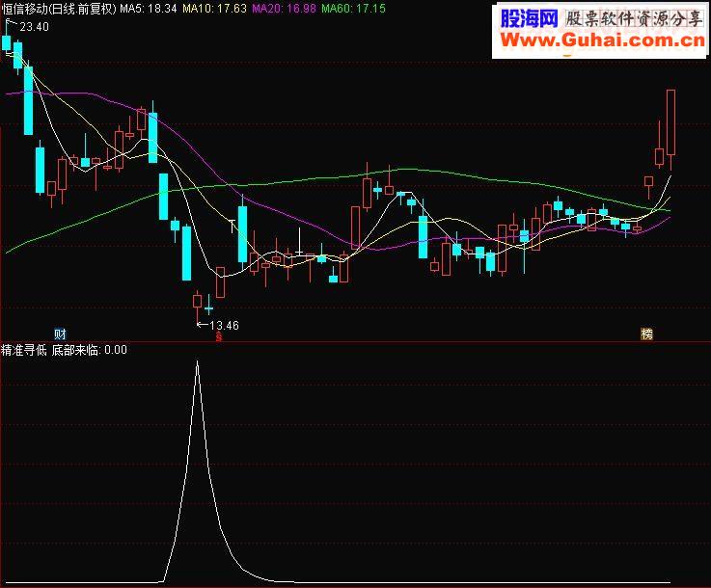Click the MA20: 16.98 label
The width and height of the screenshot is (711, 588).
click(284, 9)
